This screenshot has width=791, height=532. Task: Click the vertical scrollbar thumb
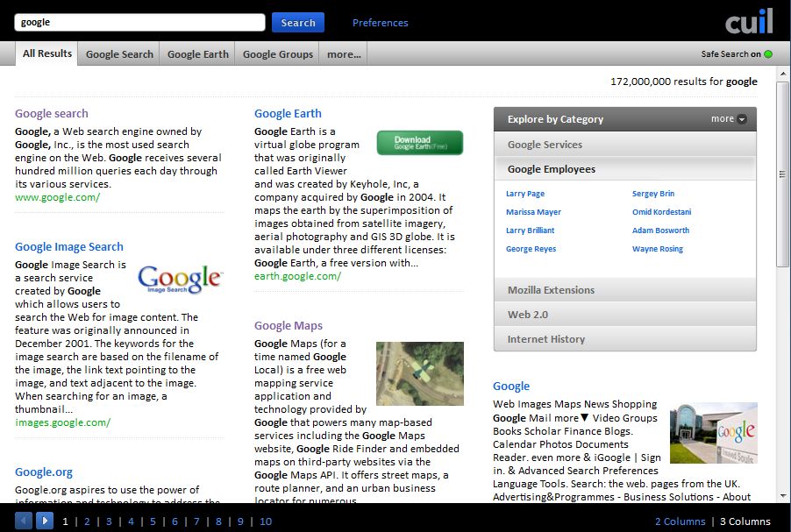(x=782, y=174)
